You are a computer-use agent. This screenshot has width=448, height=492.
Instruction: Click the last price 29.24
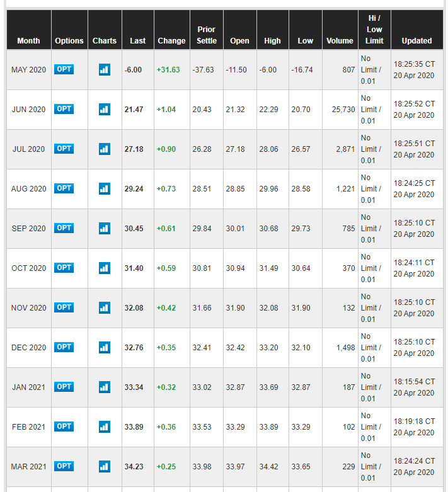pos(134,189)
